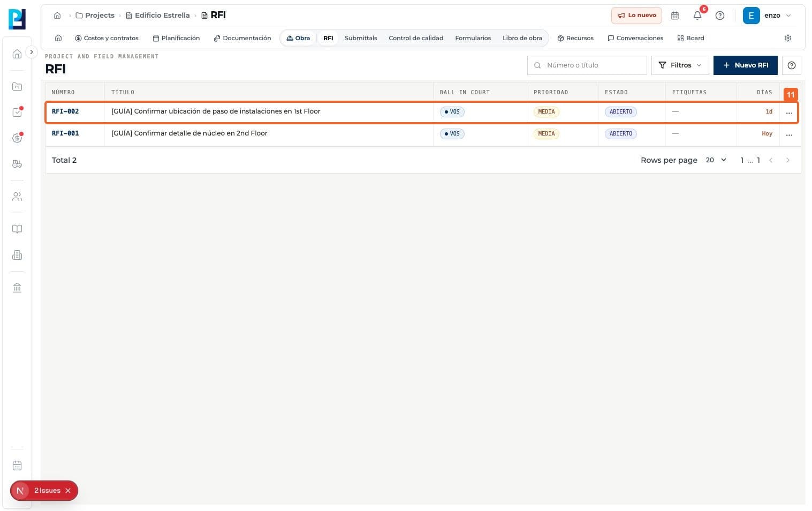Click project home icon in nav bar
812x511 pixels.
pos(58,38)
